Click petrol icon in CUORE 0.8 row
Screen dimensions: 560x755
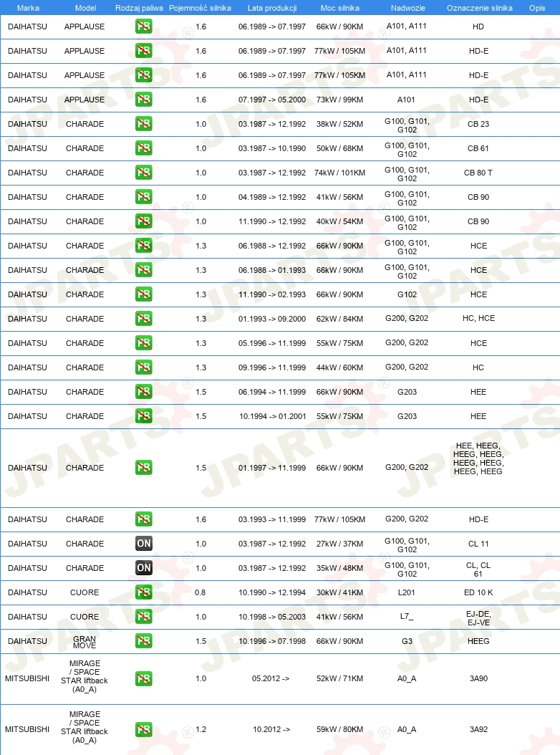143,592
